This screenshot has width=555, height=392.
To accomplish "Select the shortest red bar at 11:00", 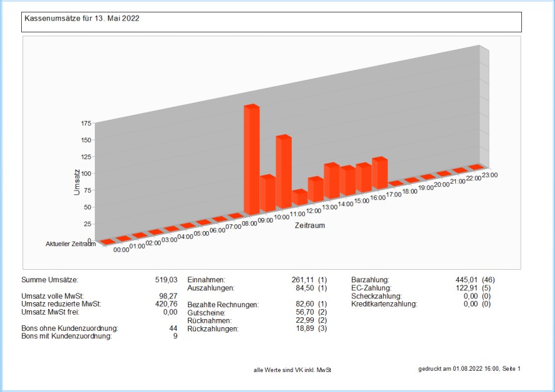I will point(299,198).
